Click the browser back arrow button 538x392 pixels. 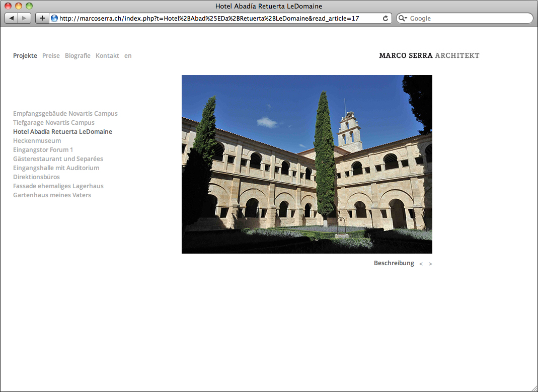tap(12, 18)
